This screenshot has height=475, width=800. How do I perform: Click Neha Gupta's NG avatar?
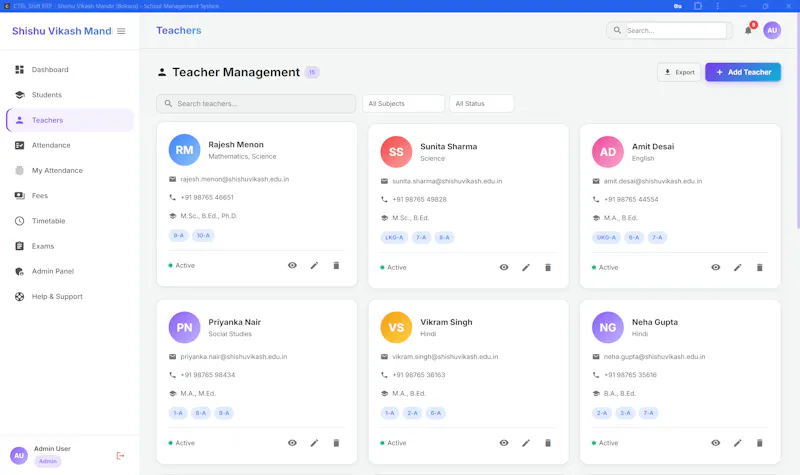tap(608, 328)
